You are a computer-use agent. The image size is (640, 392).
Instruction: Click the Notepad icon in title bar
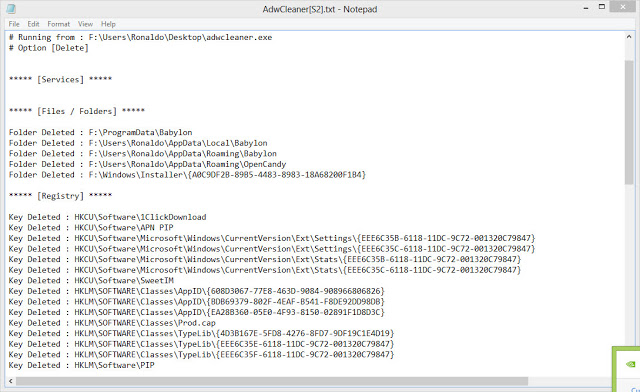pos(11,9)
